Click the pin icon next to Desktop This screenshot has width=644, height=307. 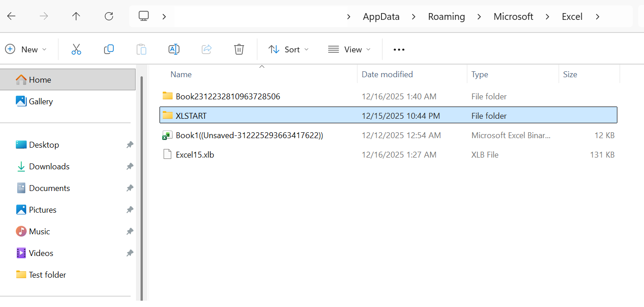(x=130, y=145)
